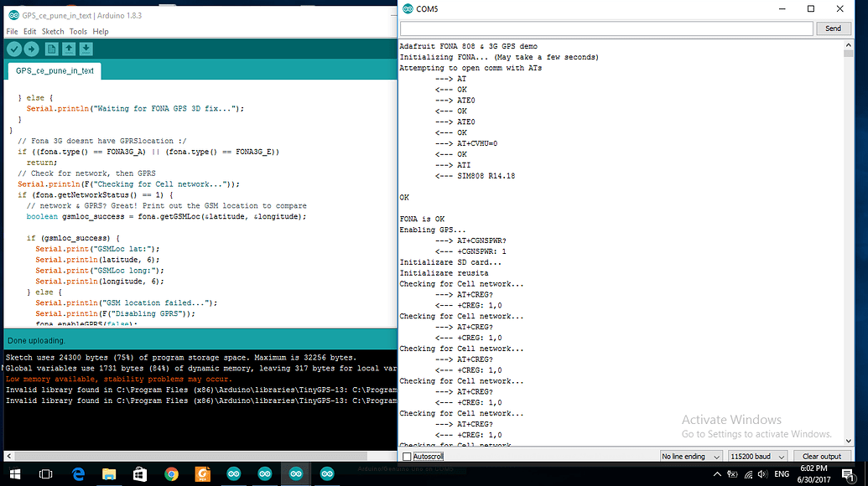Click the File Explorer taskbar icon
The image size is (868, 486).
[x=109, y=474]
